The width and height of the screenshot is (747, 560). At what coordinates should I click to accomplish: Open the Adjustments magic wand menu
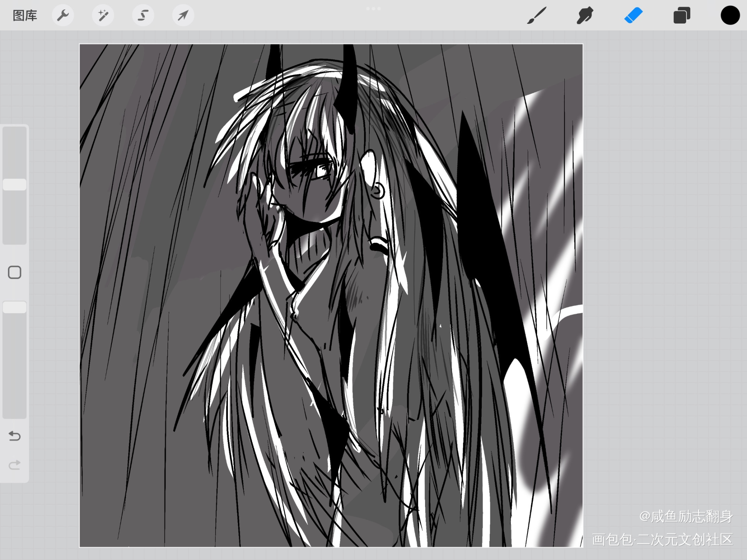tap(103, 16)
